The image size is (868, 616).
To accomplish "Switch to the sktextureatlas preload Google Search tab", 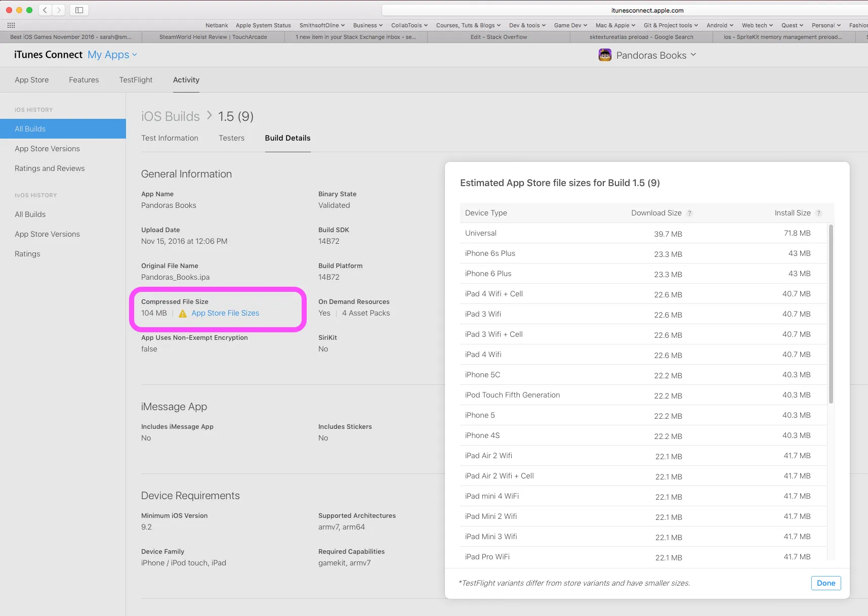I will point(641,37).
